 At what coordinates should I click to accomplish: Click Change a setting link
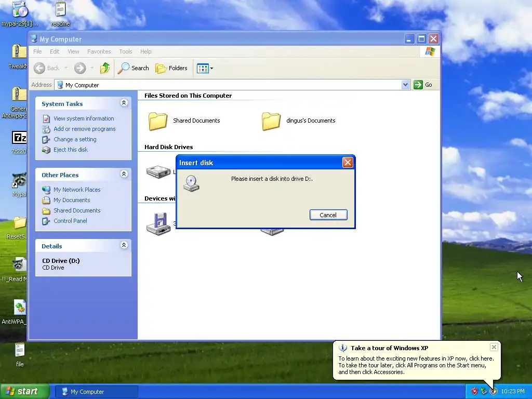click(75, 139)
